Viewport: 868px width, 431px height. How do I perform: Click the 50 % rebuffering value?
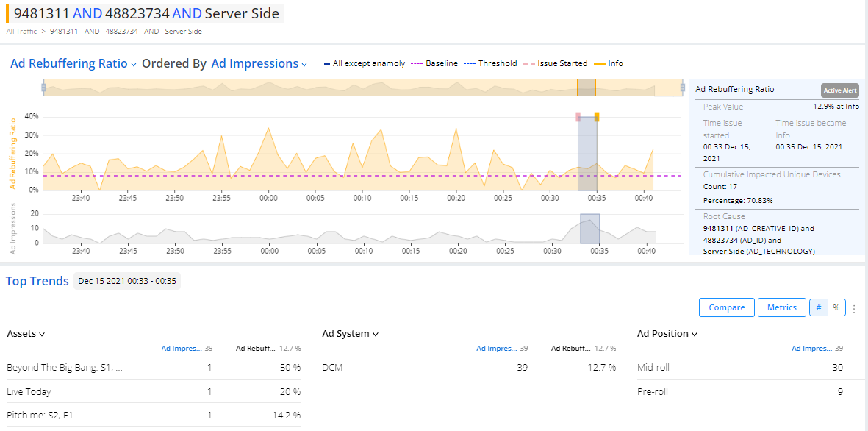[290, 367]
